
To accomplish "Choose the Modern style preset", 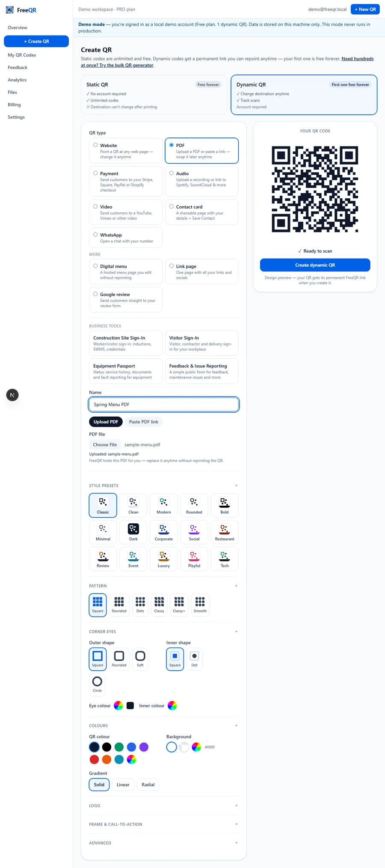I will [x=163, y=505].
